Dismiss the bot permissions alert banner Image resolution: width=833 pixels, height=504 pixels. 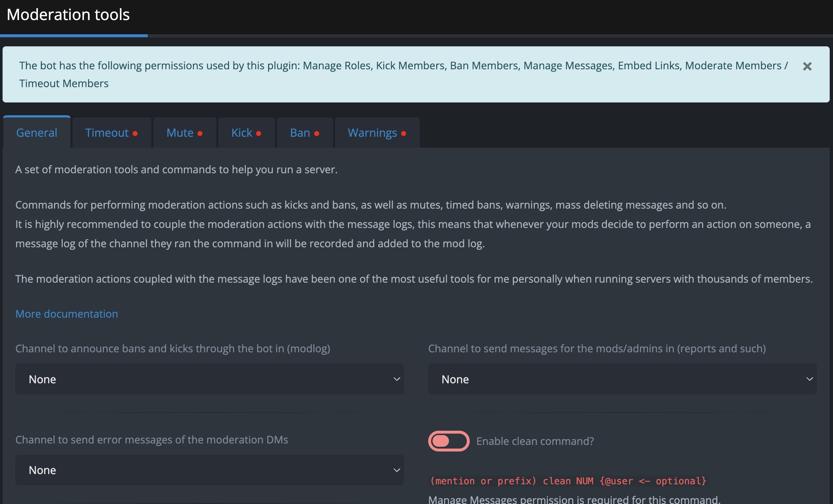point(807,66)
